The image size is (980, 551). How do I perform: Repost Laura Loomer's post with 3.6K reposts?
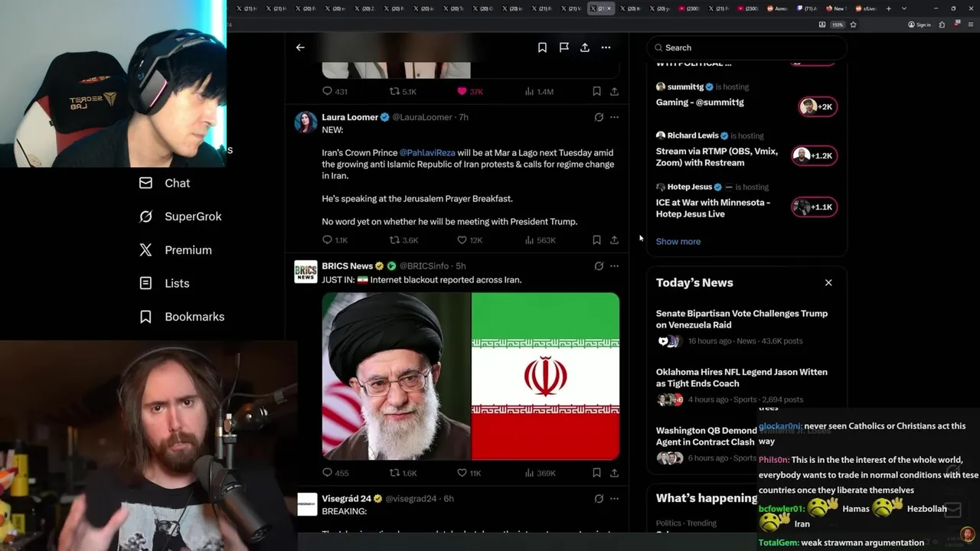point(403,240)
